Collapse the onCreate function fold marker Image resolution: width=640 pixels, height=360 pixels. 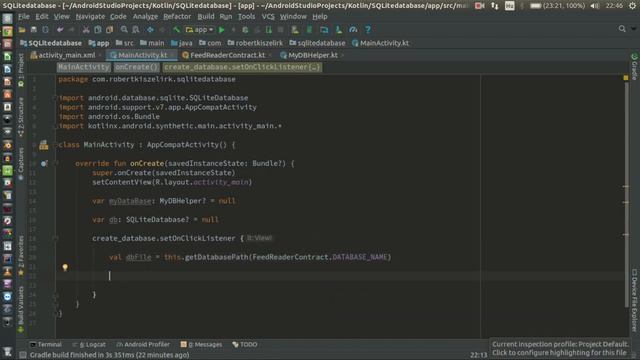(55, 164)
